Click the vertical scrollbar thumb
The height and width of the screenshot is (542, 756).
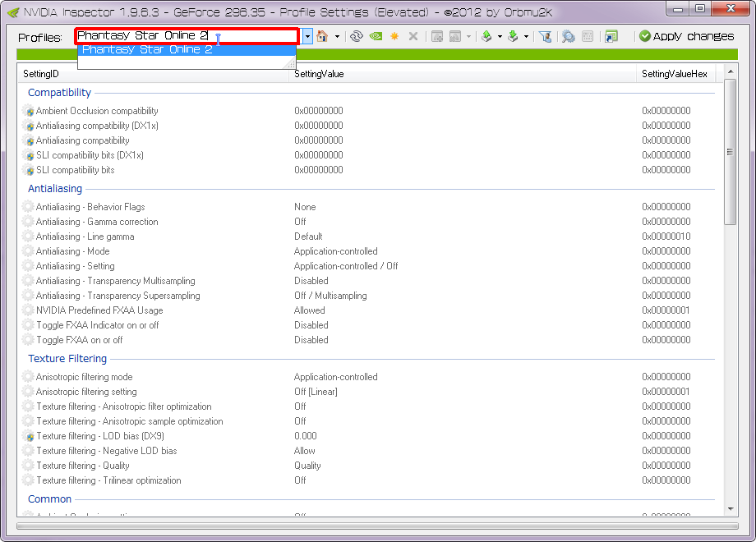click(x=731, y=152)
